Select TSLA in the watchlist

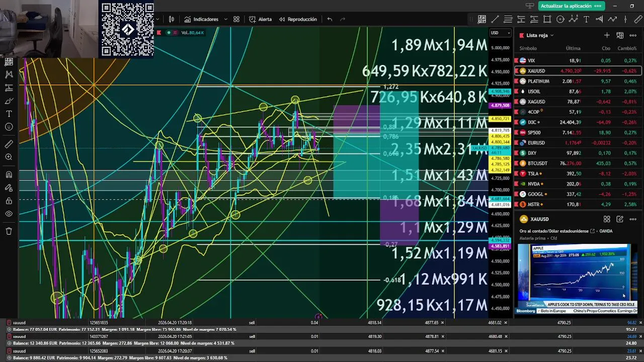pos(578,173)
